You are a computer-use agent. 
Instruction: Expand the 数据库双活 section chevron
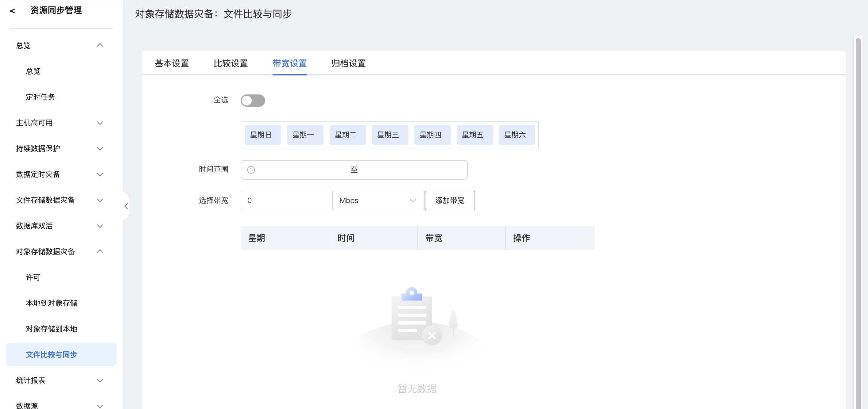(x=100, y=226)
